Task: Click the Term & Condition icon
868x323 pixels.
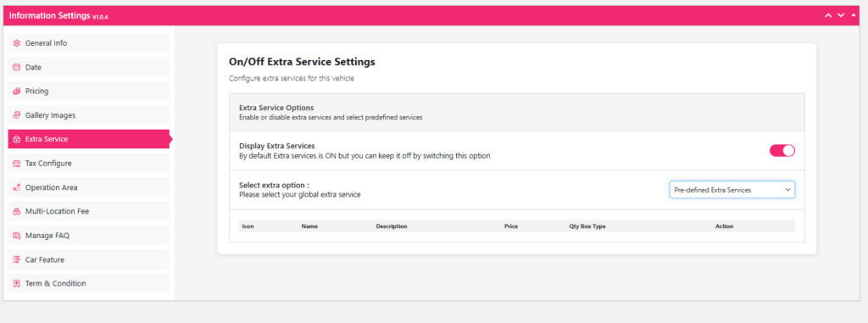Action: (17, 283)
